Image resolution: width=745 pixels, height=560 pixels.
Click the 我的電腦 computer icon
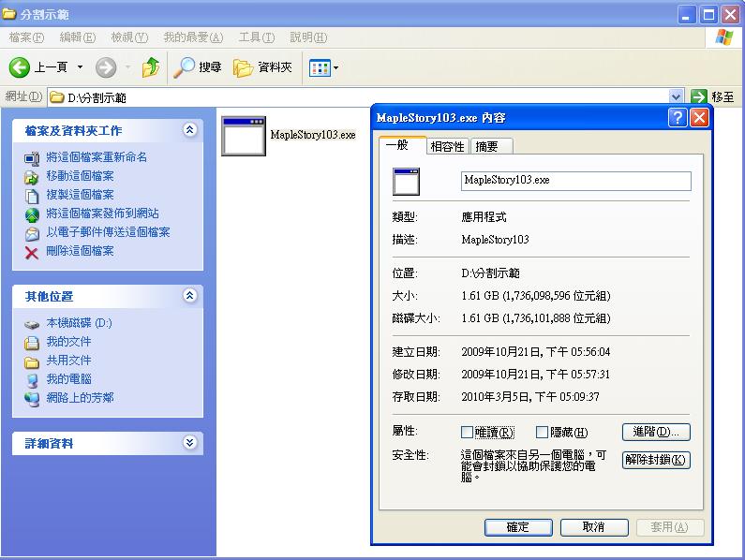click(32, 380)
